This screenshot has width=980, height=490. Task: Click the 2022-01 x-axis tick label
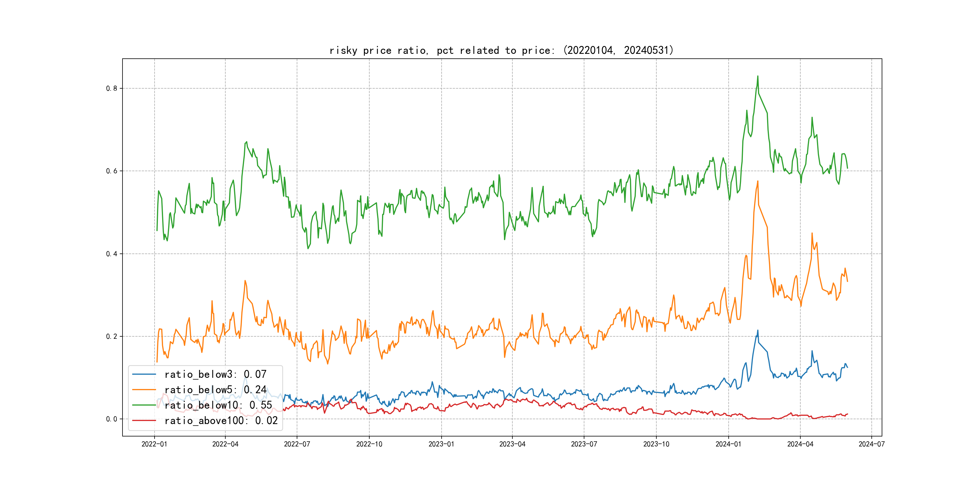pos(154,444)
